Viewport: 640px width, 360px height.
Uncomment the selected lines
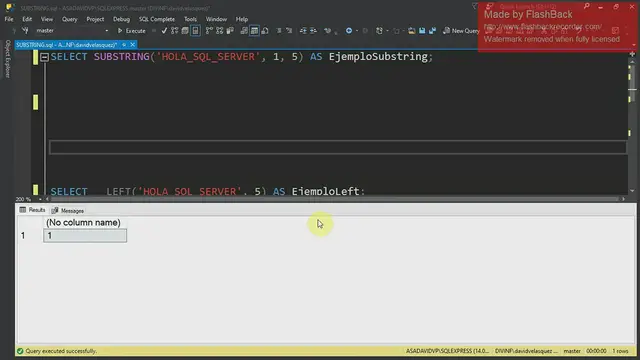coord(289,31)
